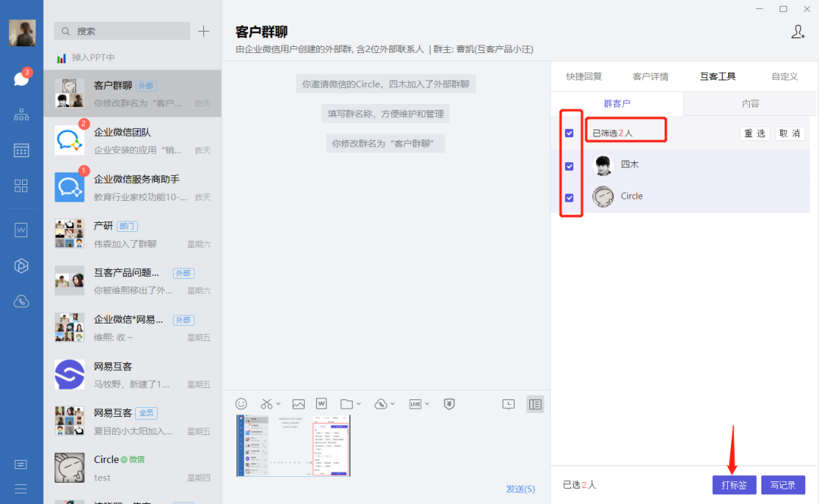Toggle the sidebar panel icon in chat toolbar

tap(535, 404)
